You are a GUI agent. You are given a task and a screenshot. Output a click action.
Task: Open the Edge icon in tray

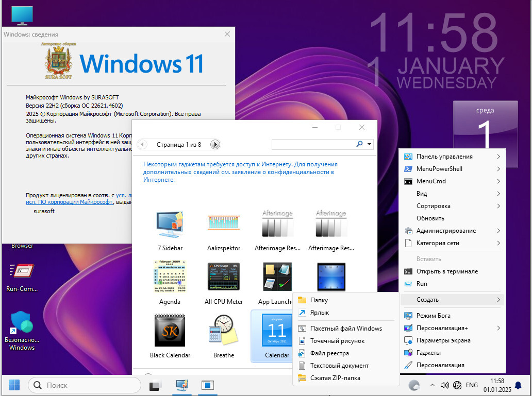click(x=414, y=385)
